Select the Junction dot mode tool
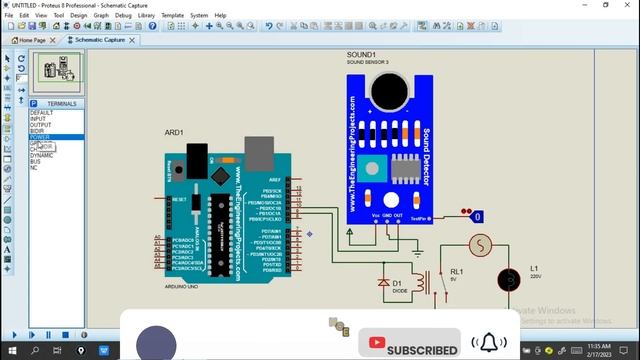Image resolution: width=640 pixels, height=360 pixels. 7,78
